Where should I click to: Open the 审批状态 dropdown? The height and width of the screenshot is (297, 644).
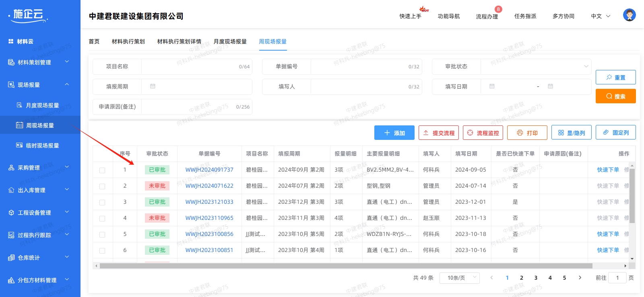[536, 66]
